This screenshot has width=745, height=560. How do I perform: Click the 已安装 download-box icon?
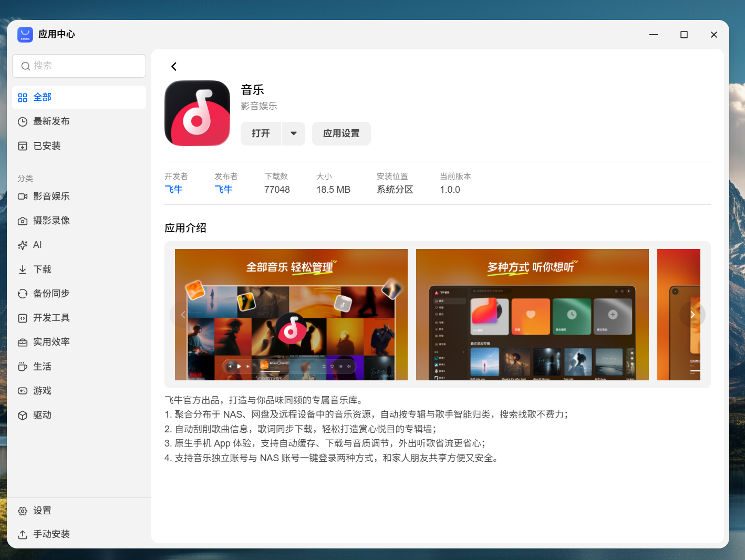[x=23, y=146]
